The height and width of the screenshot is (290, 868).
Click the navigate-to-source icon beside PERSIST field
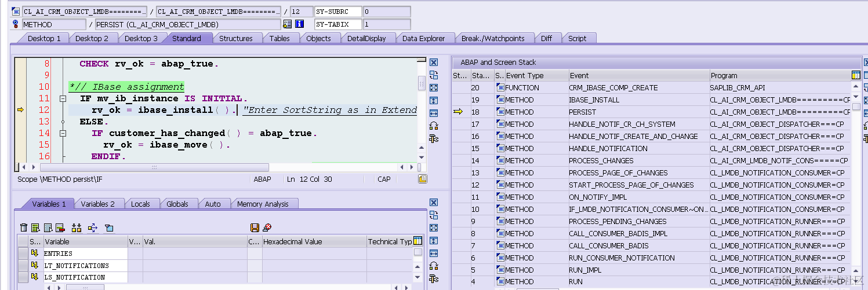tap(287, 24)
